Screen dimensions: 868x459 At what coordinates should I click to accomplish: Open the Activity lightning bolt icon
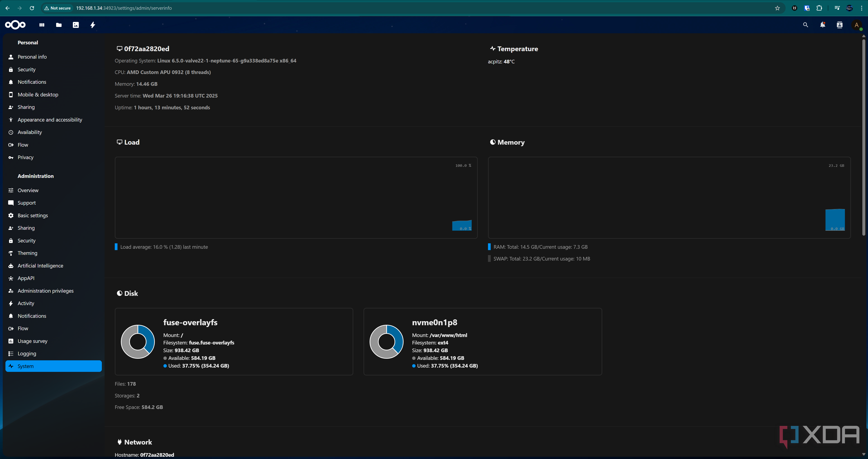tap(93, 25)
